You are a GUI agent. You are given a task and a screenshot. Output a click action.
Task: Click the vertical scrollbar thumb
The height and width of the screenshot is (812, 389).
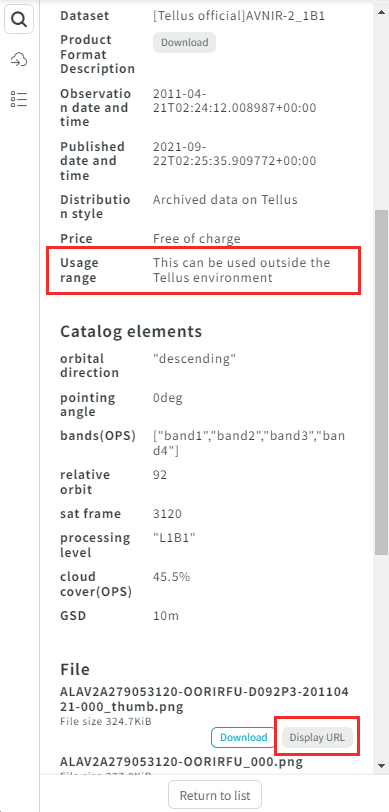coord(381,383)
